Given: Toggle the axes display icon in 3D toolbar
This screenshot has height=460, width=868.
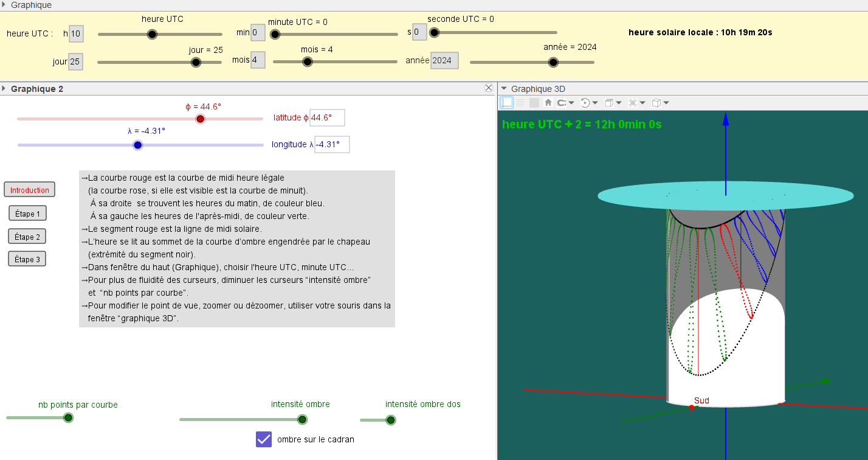Looking at the screenshot, I should click(506, 103).
